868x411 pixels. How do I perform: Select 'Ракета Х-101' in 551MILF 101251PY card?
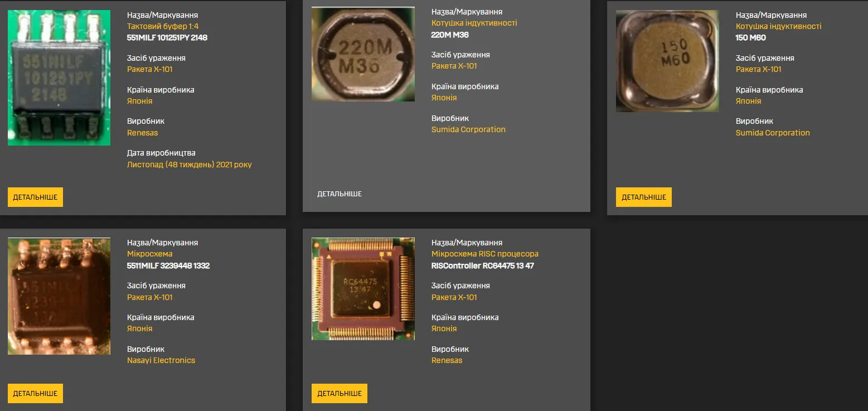150,69
